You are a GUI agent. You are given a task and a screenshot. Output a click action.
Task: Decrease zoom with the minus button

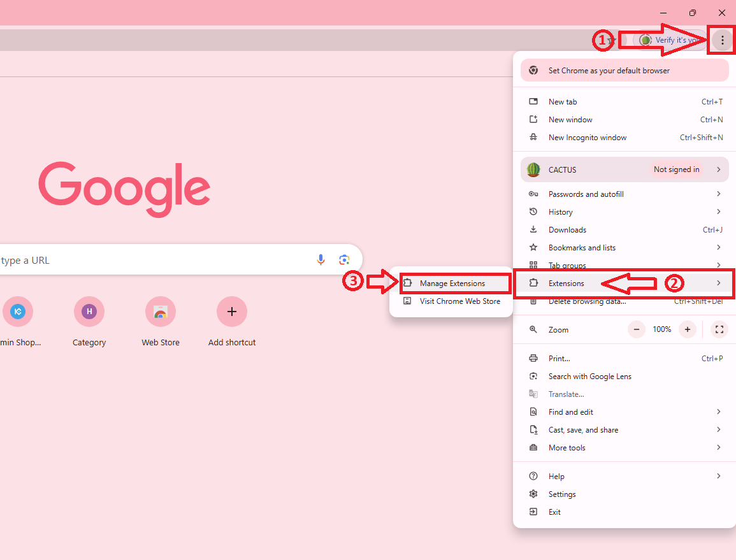coord(637,329)
